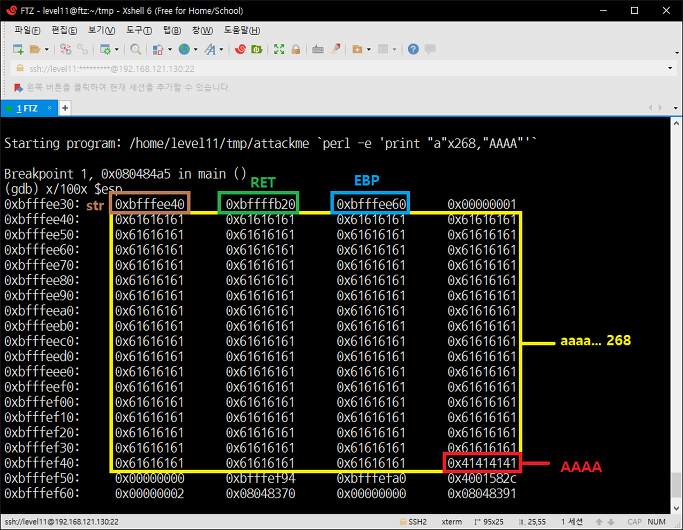Open the 도움말(H) menu
Viewport: 683px width, 530px height.
[x=242, y=30]
